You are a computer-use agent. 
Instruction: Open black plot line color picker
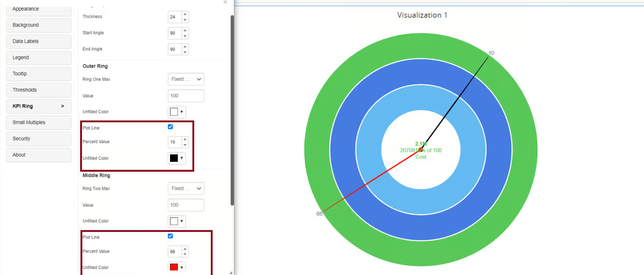tap(176, 158)
